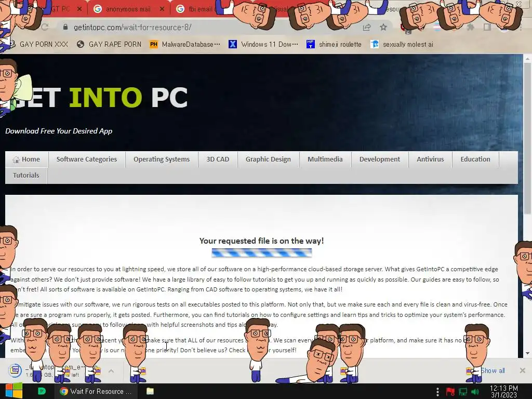Viewport: 532px width, 399px height.
Task: Go to 3D CAD category
Action: (x=218, y=159)
